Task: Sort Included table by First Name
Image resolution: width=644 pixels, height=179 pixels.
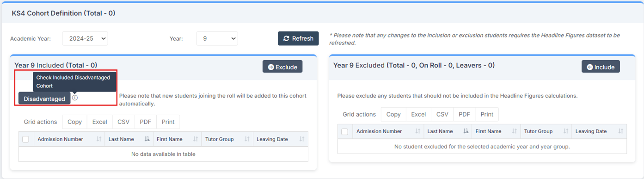Action: (178, 139)
